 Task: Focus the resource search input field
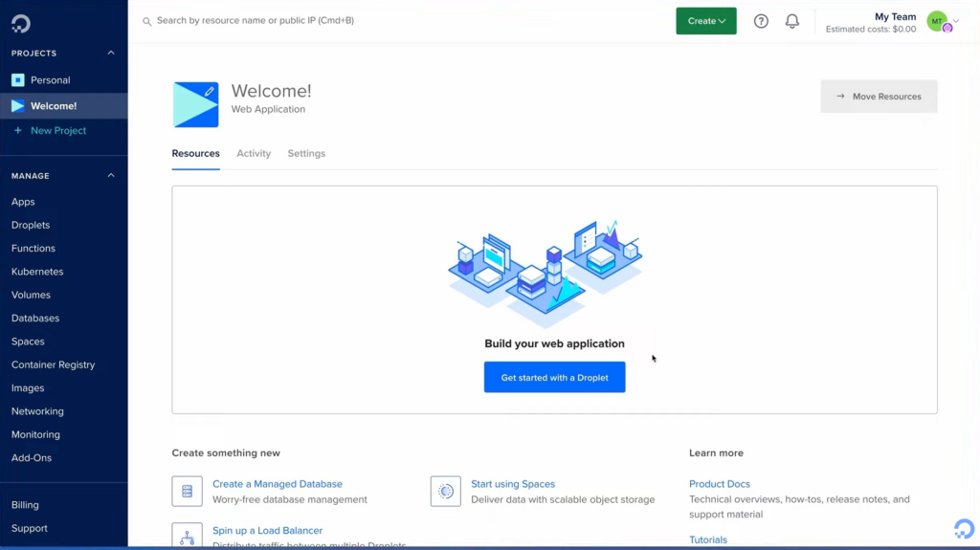(x=400, y=21)
